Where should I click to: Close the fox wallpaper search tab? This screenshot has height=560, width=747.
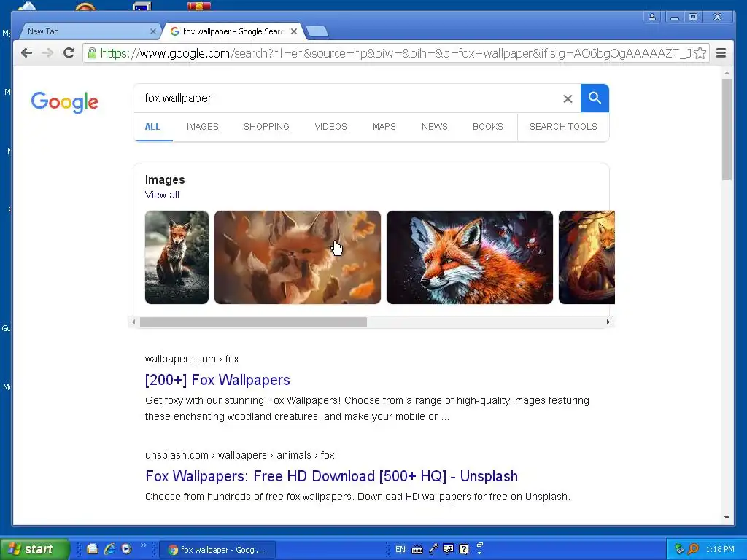[x=294, y=31]
